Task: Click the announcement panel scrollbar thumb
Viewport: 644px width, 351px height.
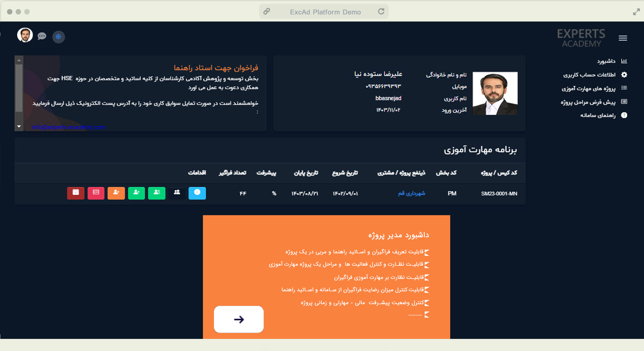Action: click(x=19, y=87)
